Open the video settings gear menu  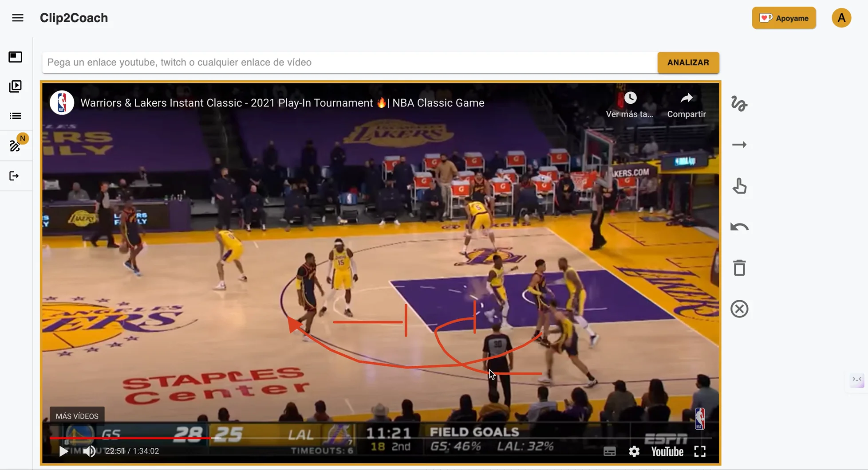click(x=634, y=451)
